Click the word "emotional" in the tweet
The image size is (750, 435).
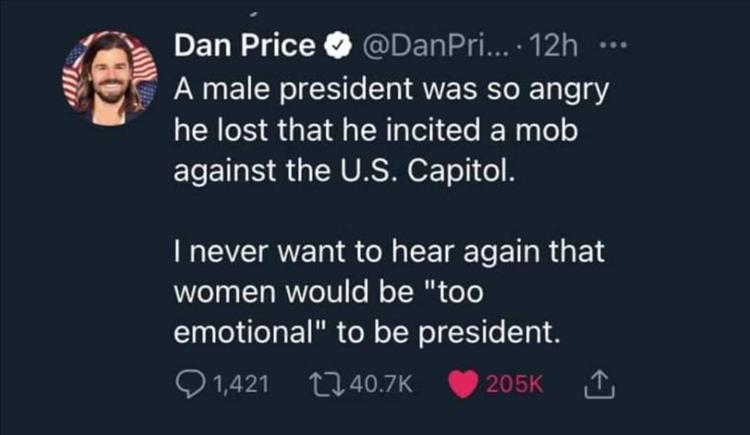243,332
